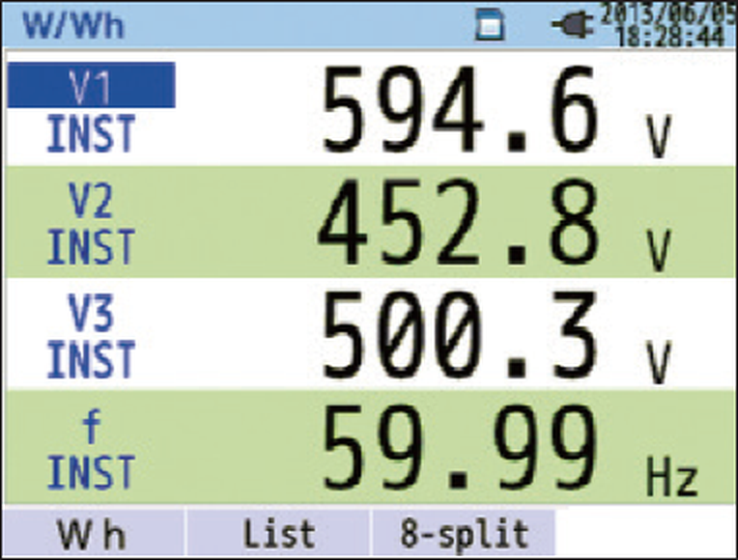Click the V unit beside 594.6

pos(658,137)
